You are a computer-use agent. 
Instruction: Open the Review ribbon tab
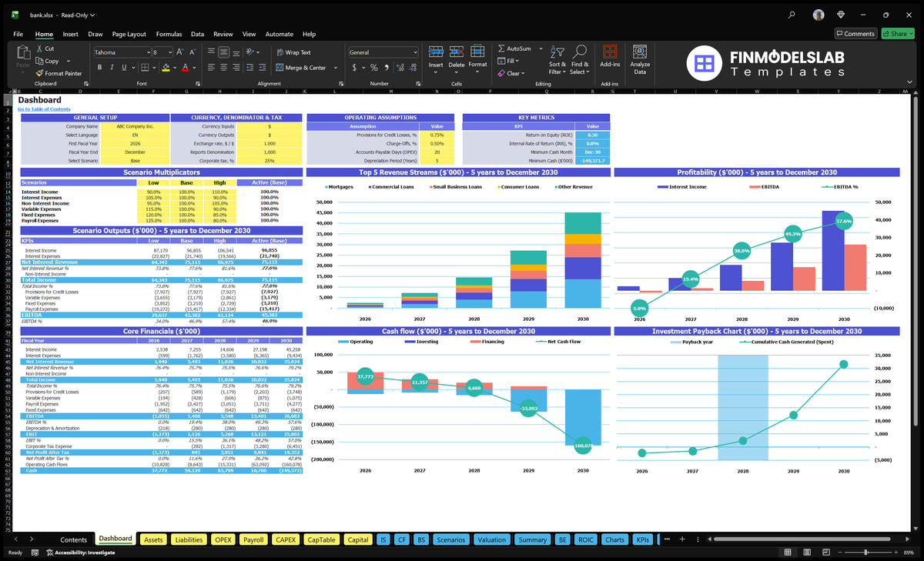223,34
